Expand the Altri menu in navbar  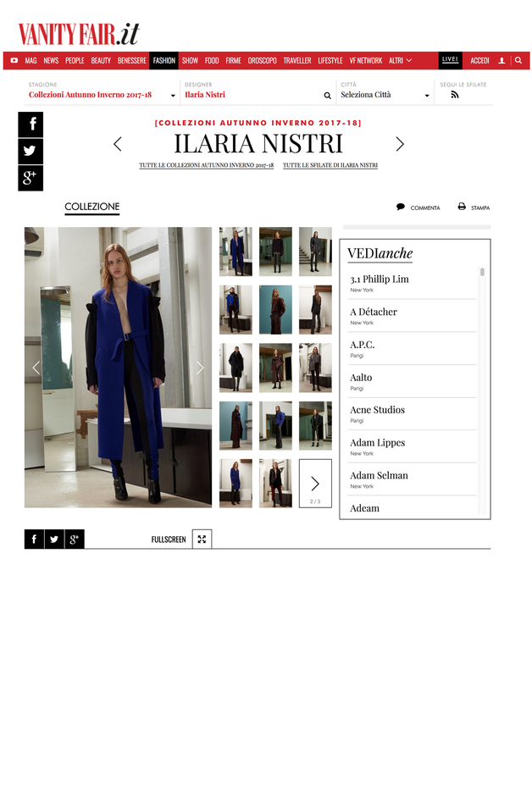click(x=401, y=60)
